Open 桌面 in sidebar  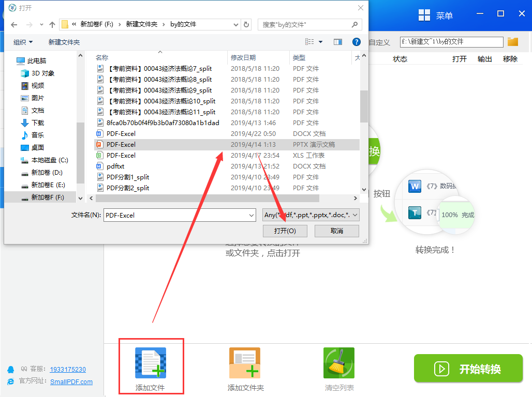point(33,147)
